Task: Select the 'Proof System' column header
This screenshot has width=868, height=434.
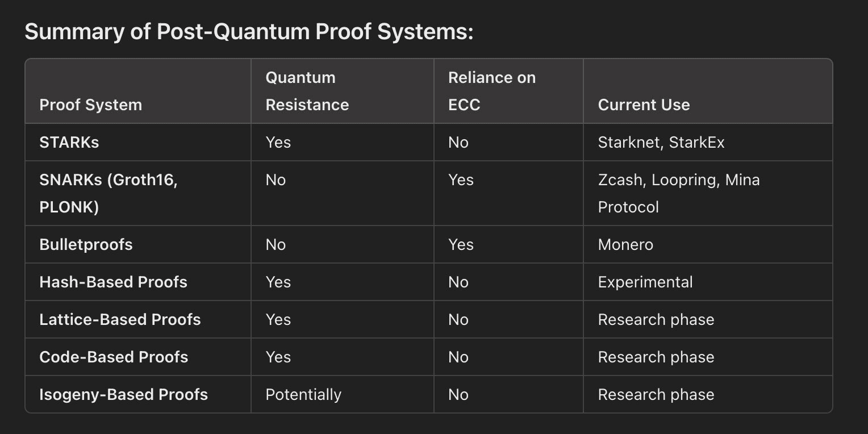Action: [x=90, y=105]
